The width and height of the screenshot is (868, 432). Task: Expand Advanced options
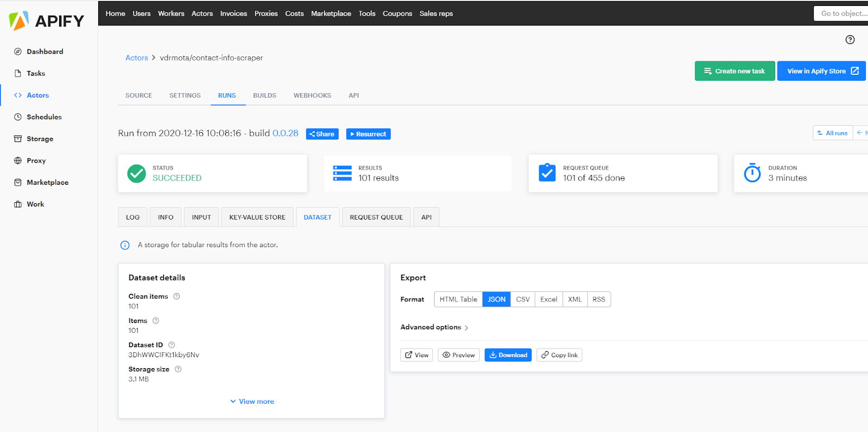[434, 327]
